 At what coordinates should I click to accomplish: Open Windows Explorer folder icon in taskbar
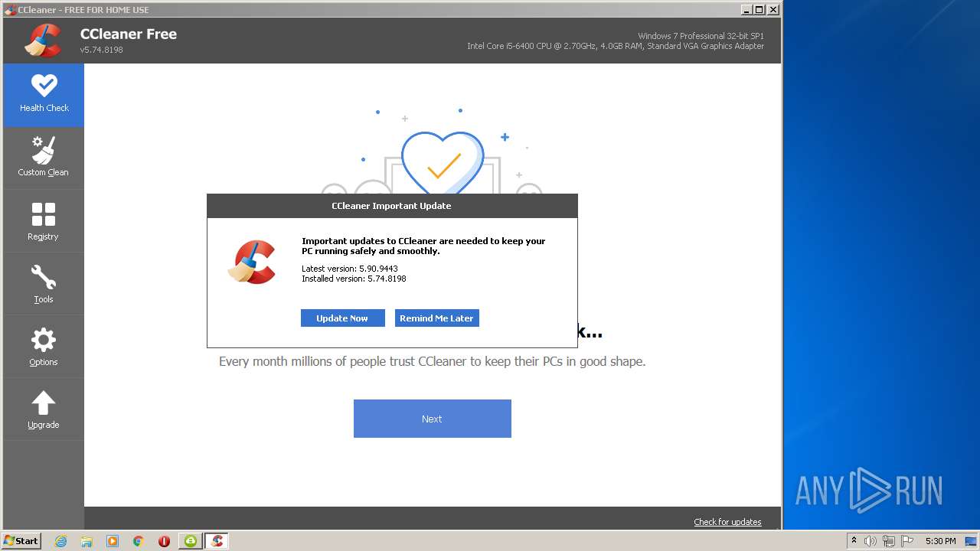click(87, 541)
